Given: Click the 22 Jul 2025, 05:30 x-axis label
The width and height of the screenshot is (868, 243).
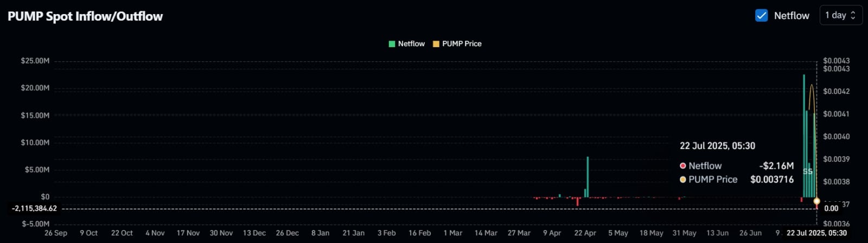Looking at the screenshot, I should click(x=816, y=233).
